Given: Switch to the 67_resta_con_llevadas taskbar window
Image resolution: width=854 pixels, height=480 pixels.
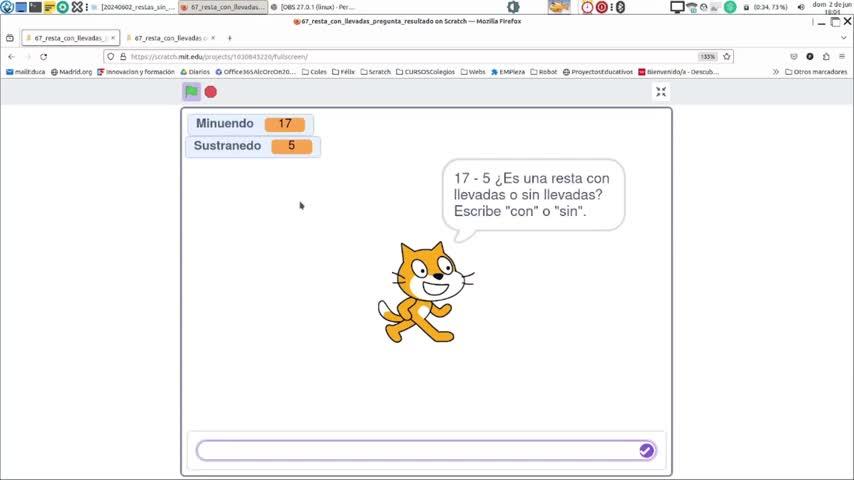Looking at the screenshot, I should coord(223,7).
